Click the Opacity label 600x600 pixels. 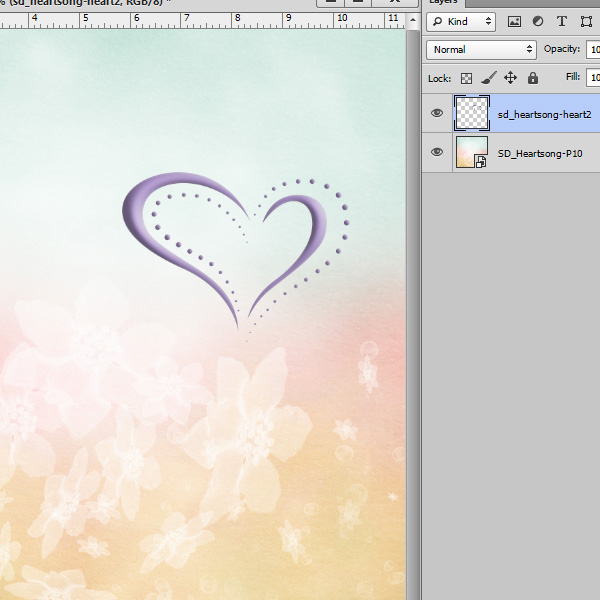point(562,49)
